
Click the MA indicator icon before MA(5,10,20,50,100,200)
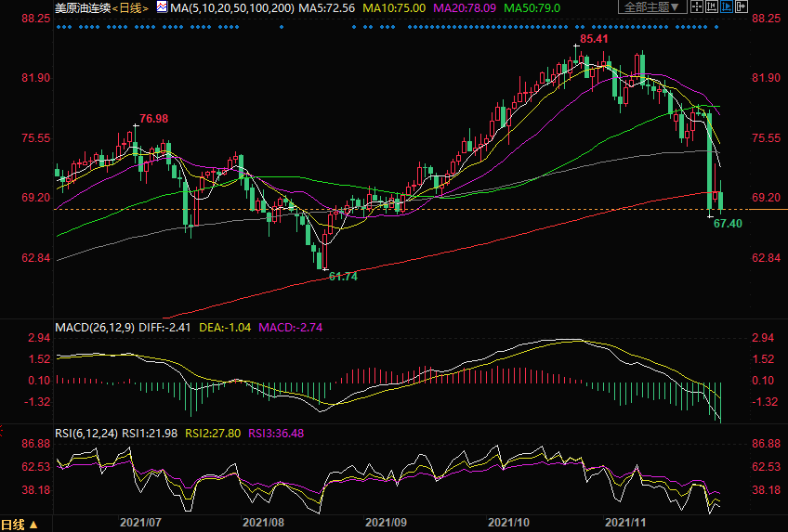point(162,7)
